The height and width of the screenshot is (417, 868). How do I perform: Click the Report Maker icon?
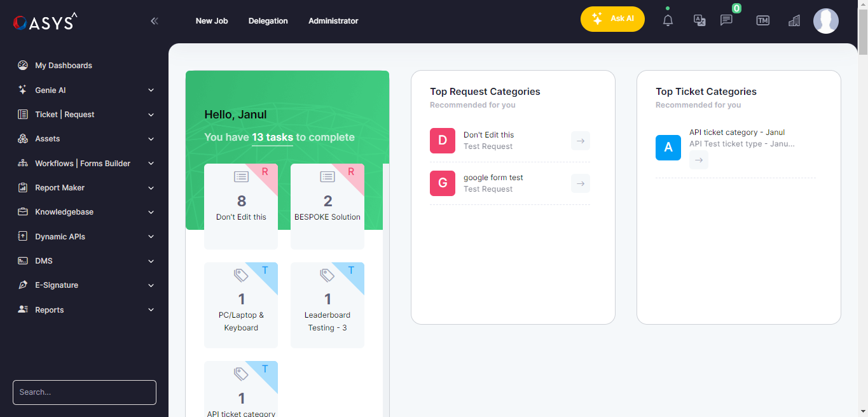tap(23, 188)
